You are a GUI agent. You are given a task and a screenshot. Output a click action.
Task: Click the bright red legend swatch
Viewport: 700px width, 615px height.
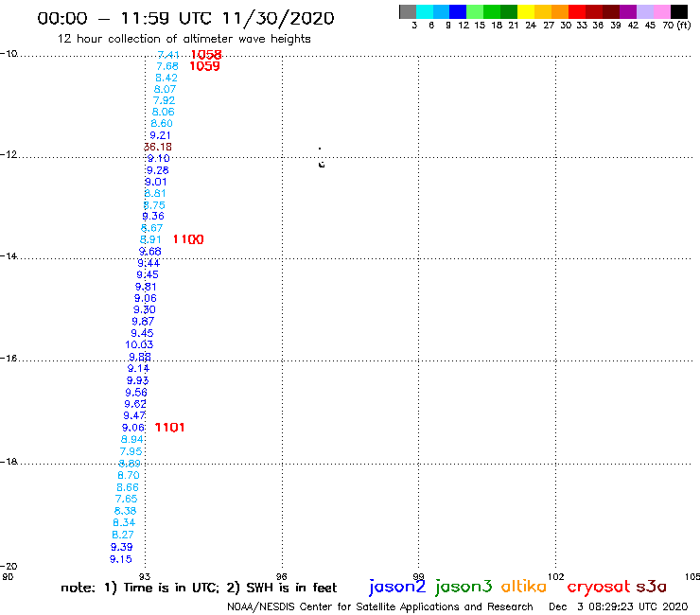point(577,11)
